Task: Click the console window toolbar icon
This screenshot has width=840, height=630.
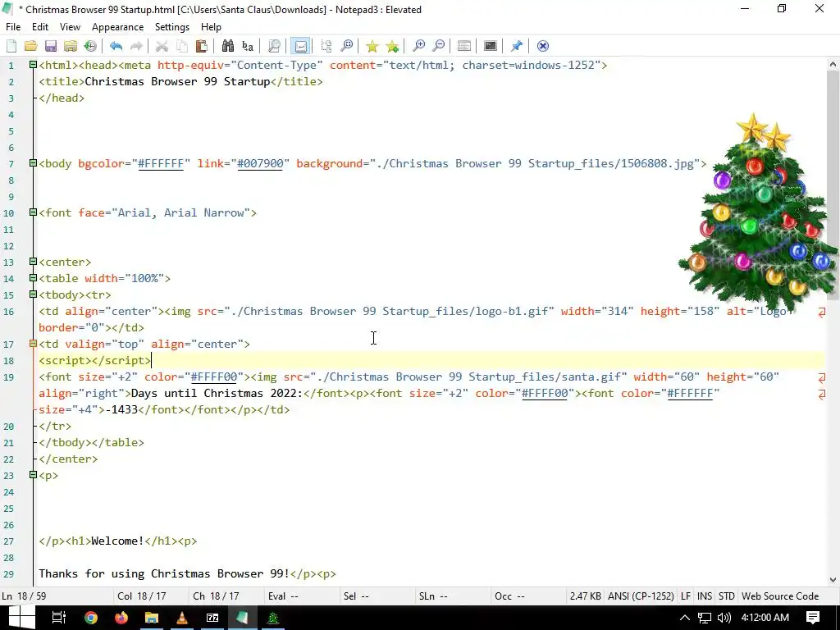Action: [491, 46]
